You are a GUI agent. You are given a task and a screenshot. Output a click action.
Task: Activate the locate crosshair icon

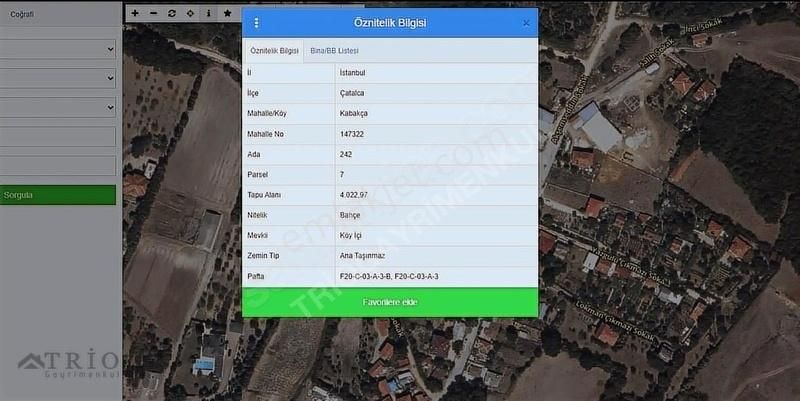190,13
